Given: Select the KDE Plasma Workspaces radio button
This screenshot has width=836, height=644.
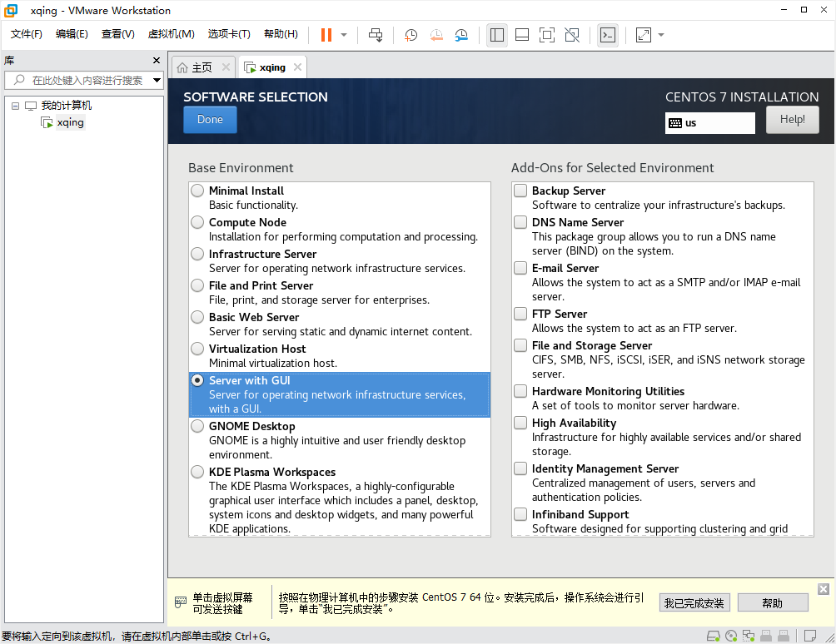Looking at the screenshot, I should pos(197,472).
